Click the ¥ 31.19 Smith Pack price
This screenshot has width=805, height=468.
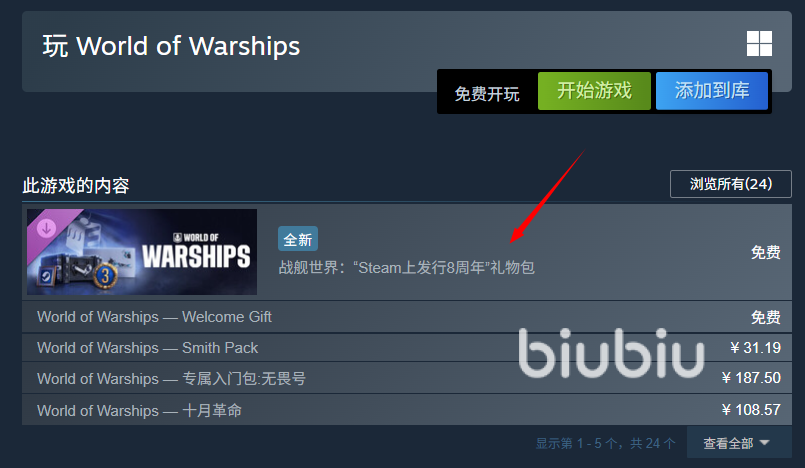(x=755, y=348)
